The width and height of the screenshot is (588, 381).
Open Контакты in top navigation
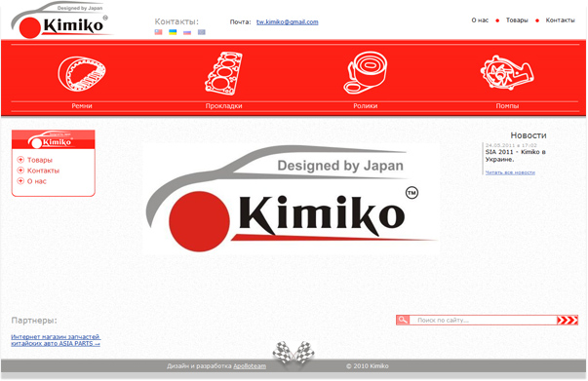(x=560, y=20)
